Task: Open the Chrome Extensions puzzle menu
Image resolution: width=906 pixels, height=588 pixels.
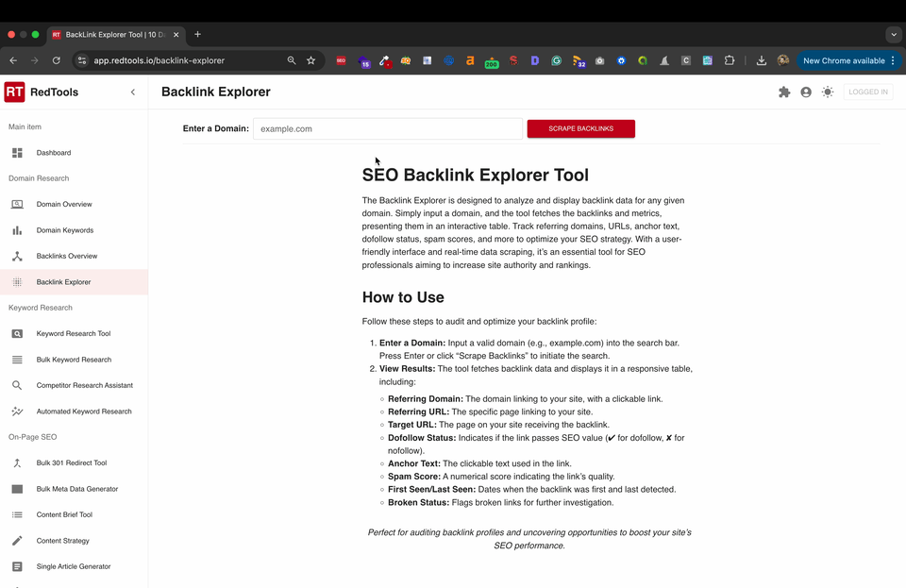Action: pos(730,60)
